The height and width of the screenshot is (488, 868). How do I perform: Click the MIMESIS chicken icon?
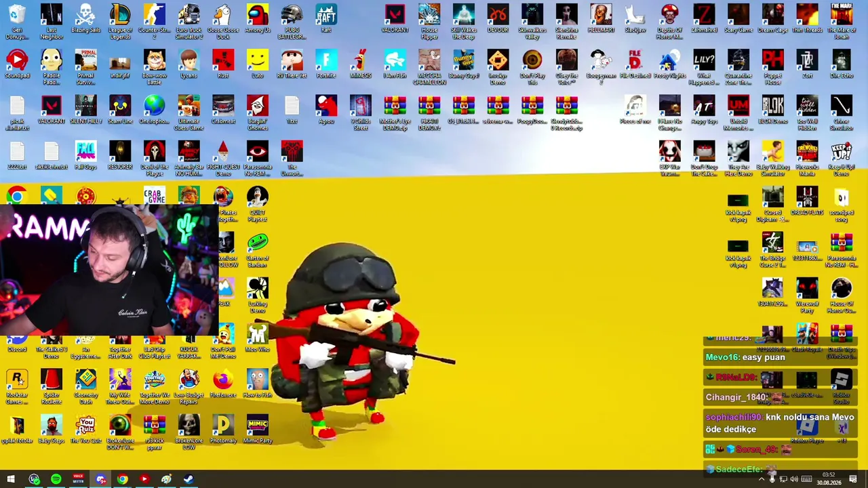coord(361,64)
